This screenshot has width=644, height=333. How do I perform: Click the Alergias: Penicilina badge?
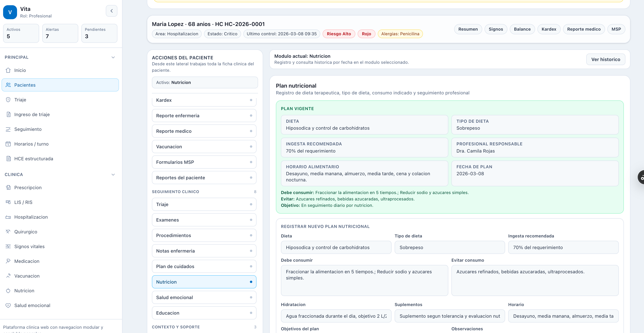coord(400,34)
